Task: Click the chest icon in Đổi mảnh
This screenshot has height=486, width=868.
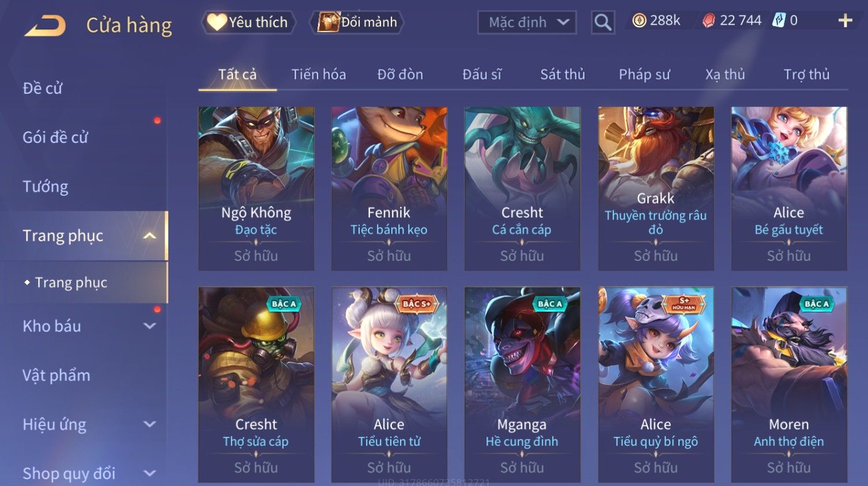Action: [329, 22]
